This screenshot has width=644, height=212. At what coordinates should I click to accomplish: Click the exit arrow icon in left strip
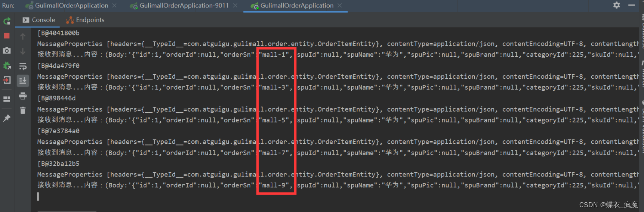pos(7,80)
